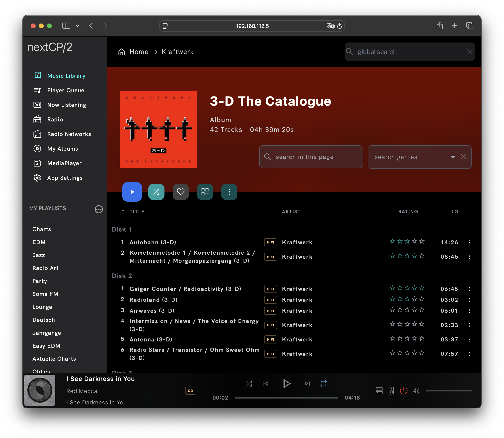Toggle the player power button

pyautogui.click(x=404, y=391)
